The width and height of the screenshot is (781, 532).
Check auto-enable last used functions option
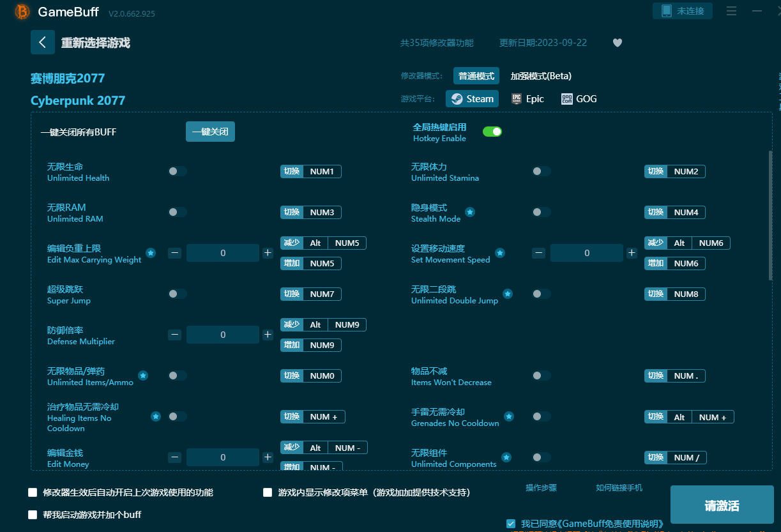tap(33, 492)
